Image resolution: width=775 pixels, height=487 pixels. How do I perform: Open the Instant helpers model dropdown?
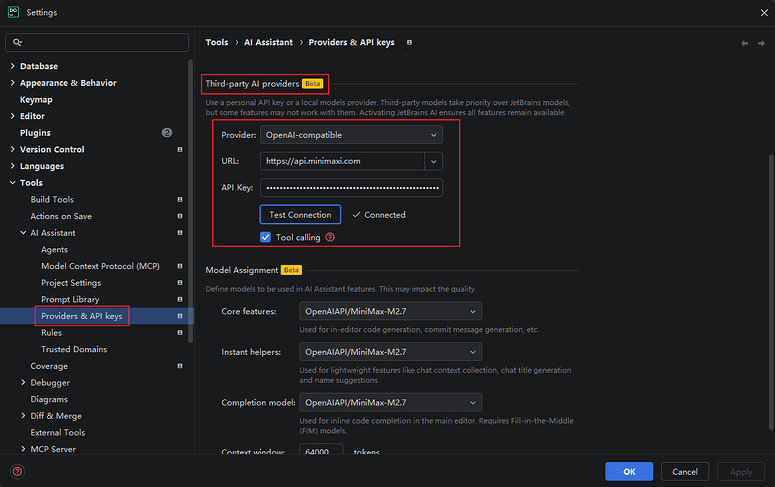(390, 352)
